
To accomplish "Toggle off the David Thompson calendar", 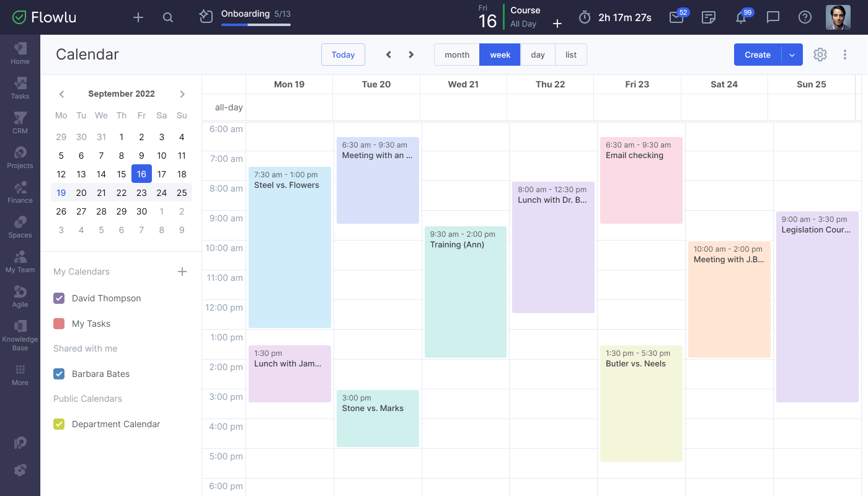I will [x=58, y=298].
